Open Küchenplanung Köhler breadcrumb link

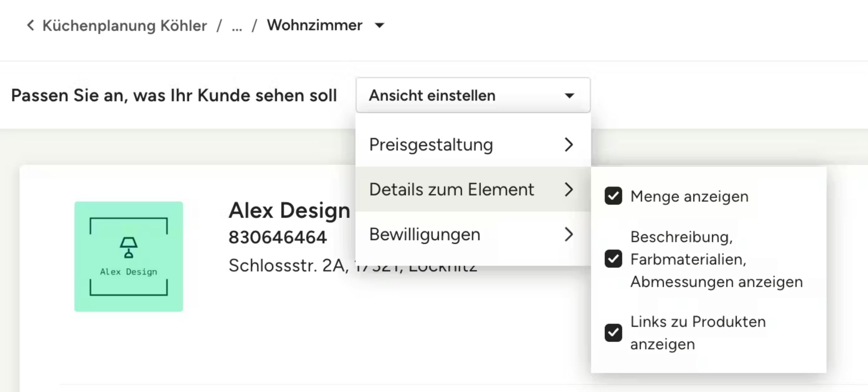(x=125, y=26)
